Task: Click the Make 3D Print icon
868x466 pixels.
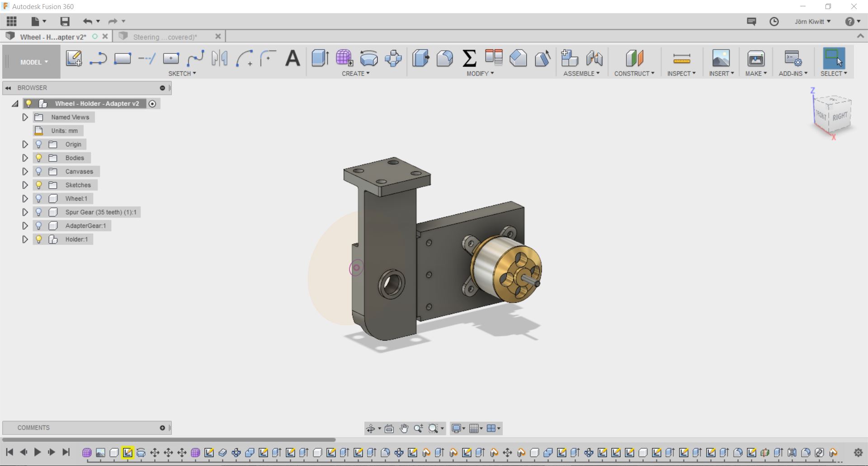Action: [756, 58]
